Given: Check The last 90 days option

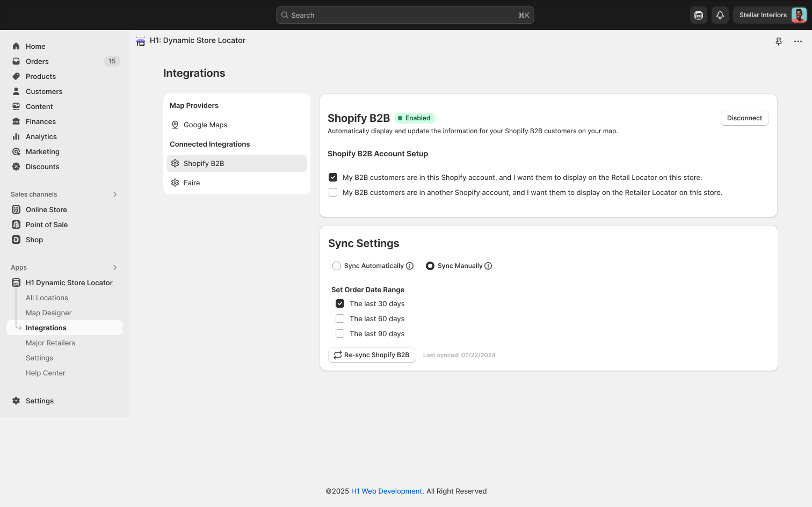Looking at the screenshot, I should (x=340, y=334).
